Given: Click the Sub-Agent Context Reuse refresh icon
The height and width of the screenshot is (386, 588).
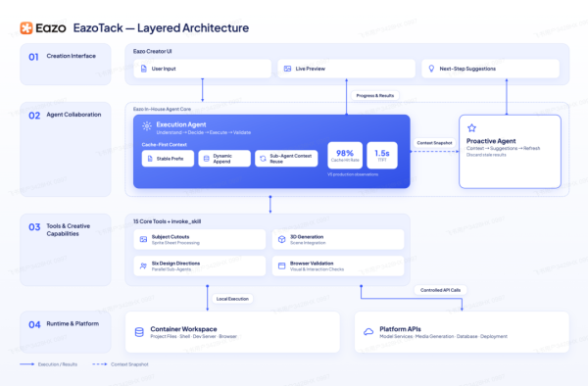Looking at the screenshot, I should point(263,159).
